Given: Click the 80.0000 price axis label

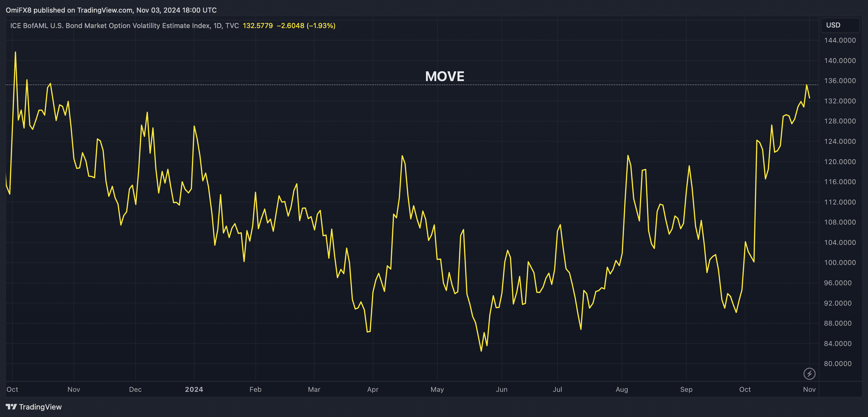Looking at the screenshot, I should pyautogui.click(x=838, y=363).
